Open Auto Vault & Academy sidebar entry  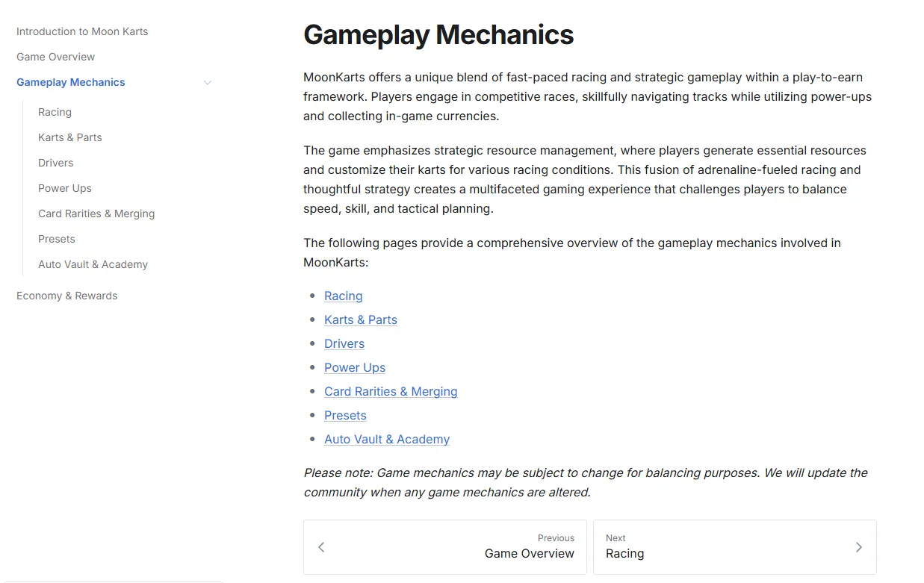[93, 264]
